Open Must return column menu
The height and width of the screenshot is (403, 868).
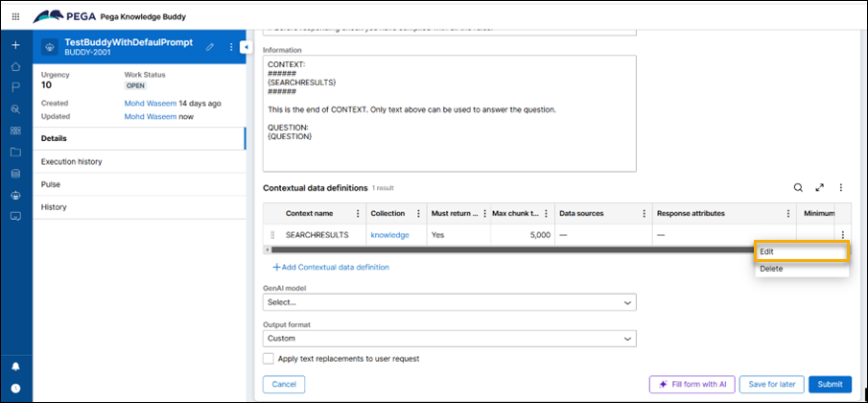pos(485,214)
